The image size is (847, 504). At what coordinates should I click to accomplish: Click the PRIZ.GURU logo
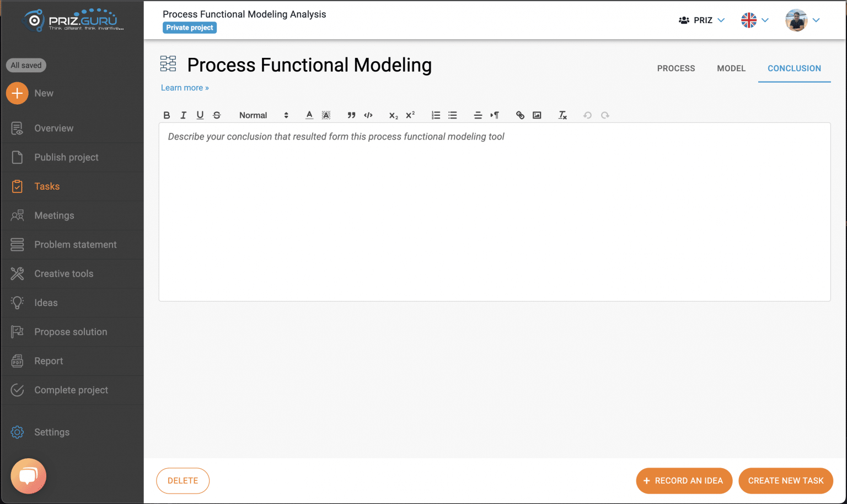coord(73,20)
